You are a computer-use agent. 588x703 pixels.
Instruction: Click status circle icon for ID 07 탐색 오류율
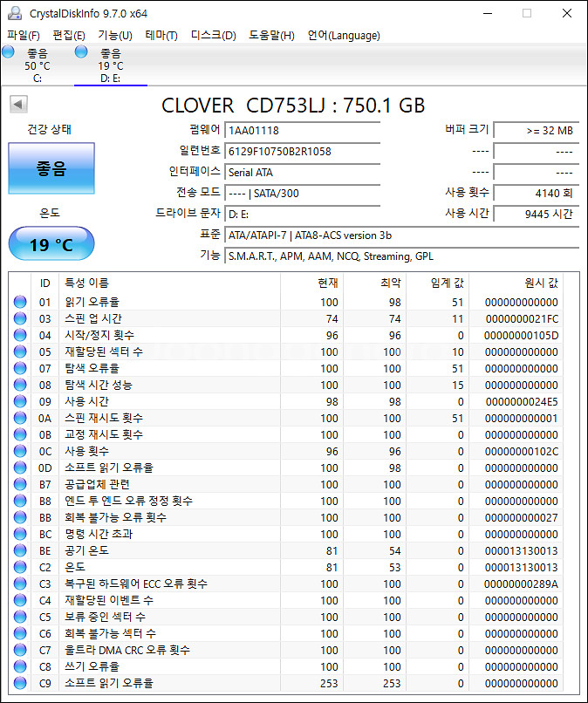point(20,368)
